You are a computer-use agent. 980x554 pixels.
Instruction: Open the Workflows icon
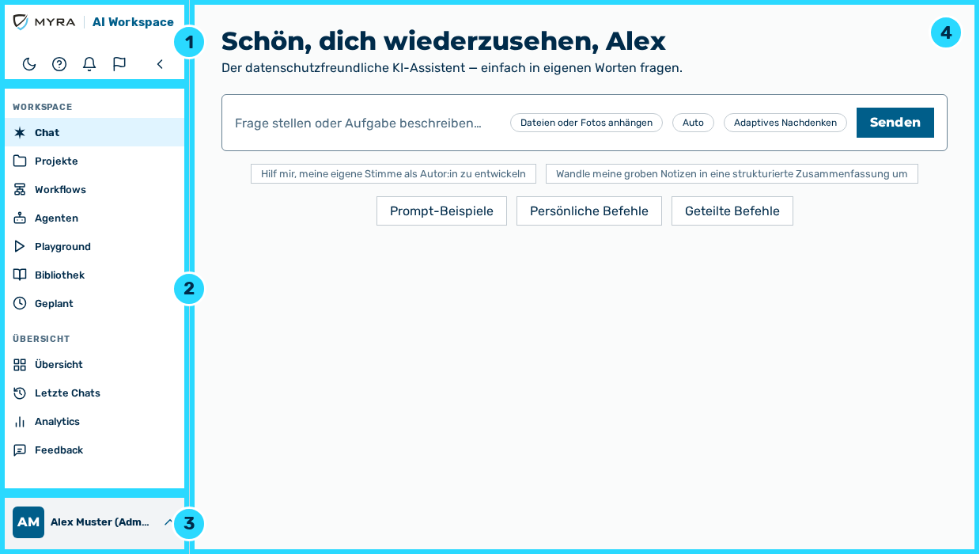20,189
